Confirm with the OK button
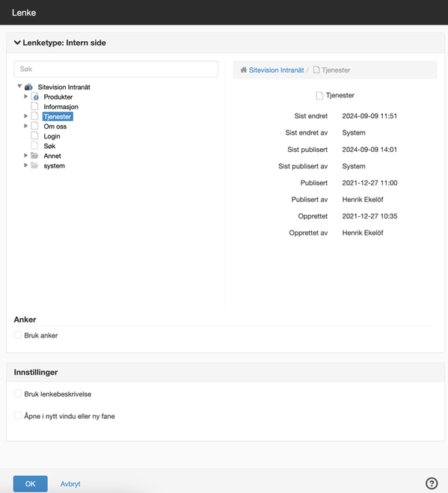The height and width of the screenshot is (493, 448). pyautogui.click(x=31, y=483)
